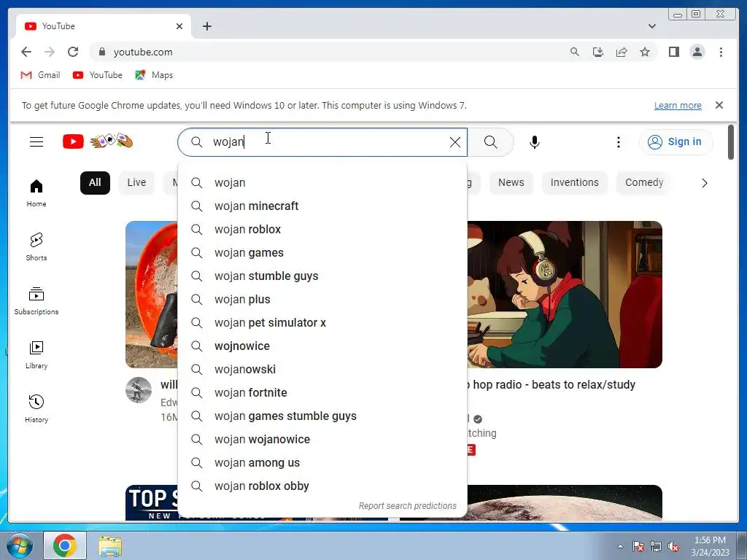Click the share page icon in address bar
The height and width of the screenshot is (560, 747).
click(622, 52)
